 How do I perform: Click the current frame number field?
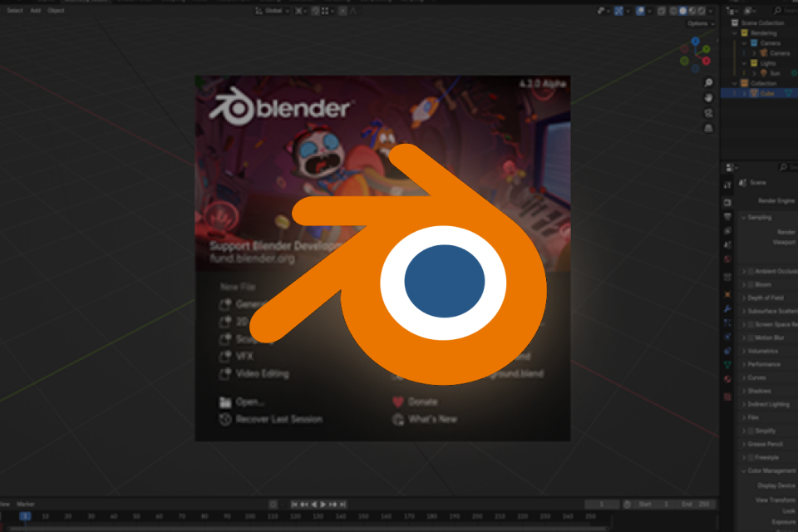[x=602, y=504]
